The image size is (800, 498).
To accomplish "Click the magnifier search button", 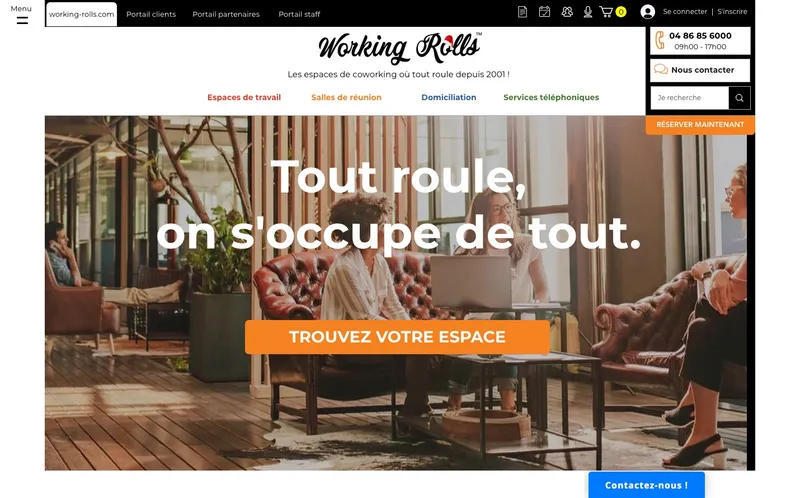I will (739, 98).
